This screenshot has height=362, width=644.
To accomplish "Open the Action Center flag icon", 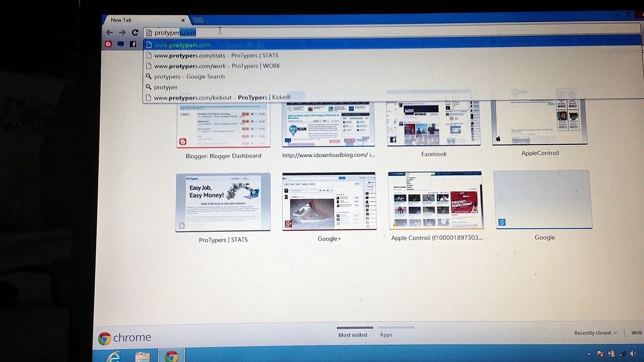I will (600, 354).
